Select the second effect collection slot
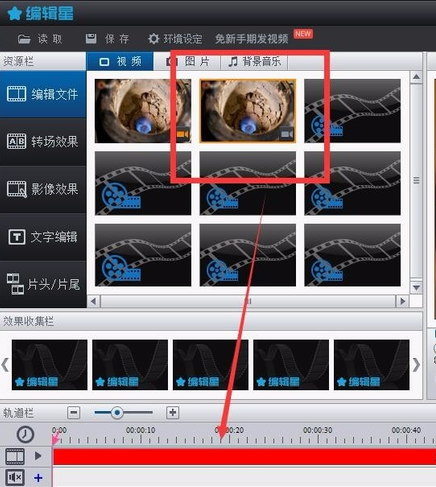436x487 pixels. pyautogui.click(x=130, y=365)
